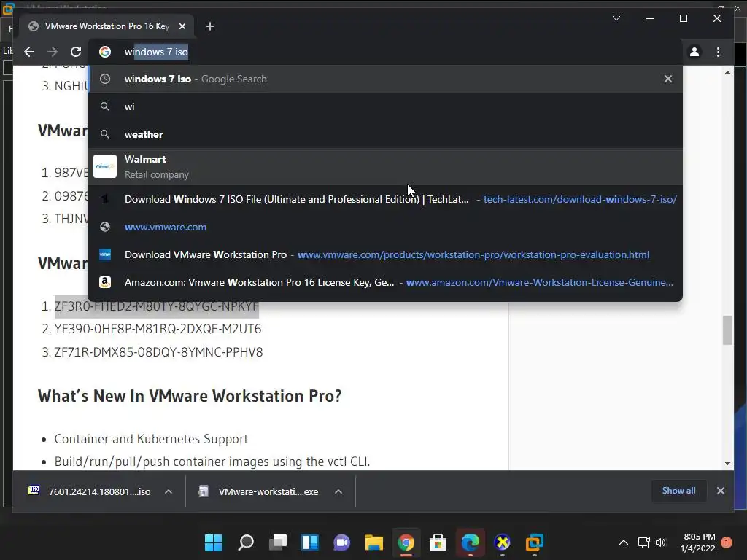Screen dimensions: 747x560
Task: Go back to the previous page in Chrome
Action: 29,52
